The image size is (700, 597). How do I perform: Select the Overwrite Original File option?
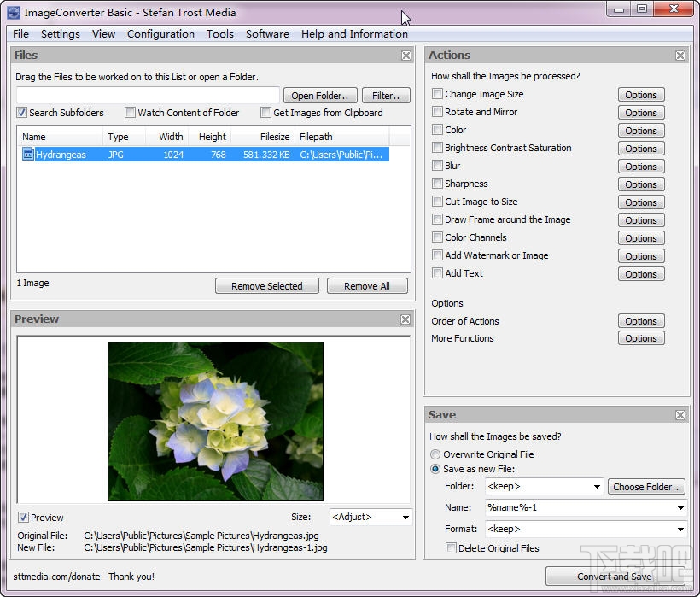(x=435, y=454)
